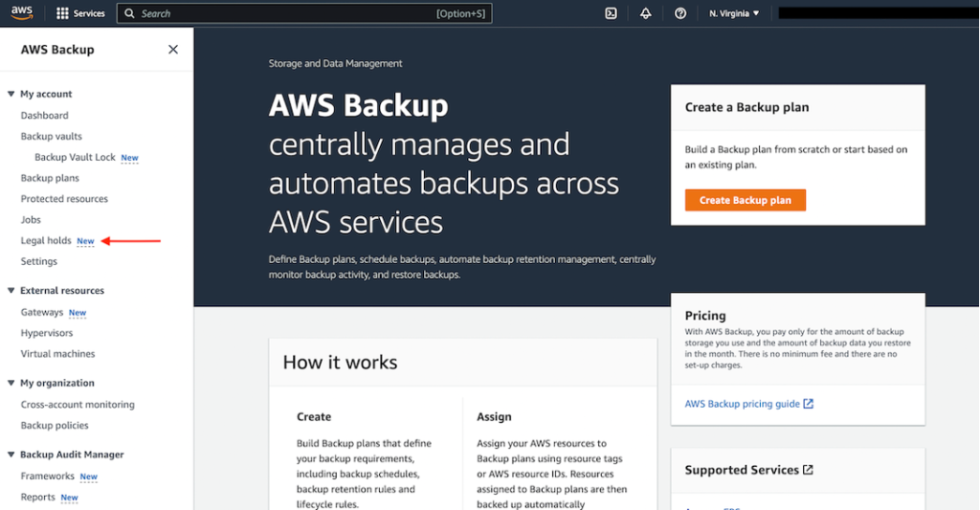Click the 'Create' step heading
980x510 pixels.
pos(314,417)
